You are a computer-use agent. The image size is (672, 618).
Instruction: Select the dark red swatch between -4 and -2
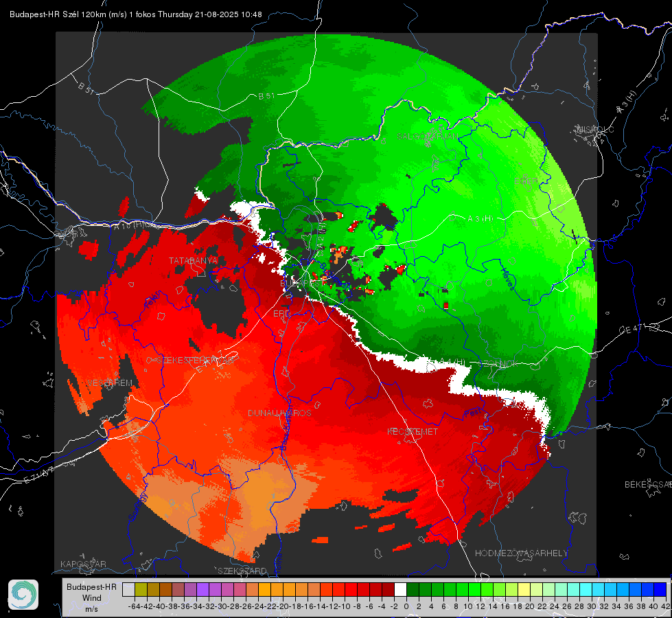pos(388,589)
